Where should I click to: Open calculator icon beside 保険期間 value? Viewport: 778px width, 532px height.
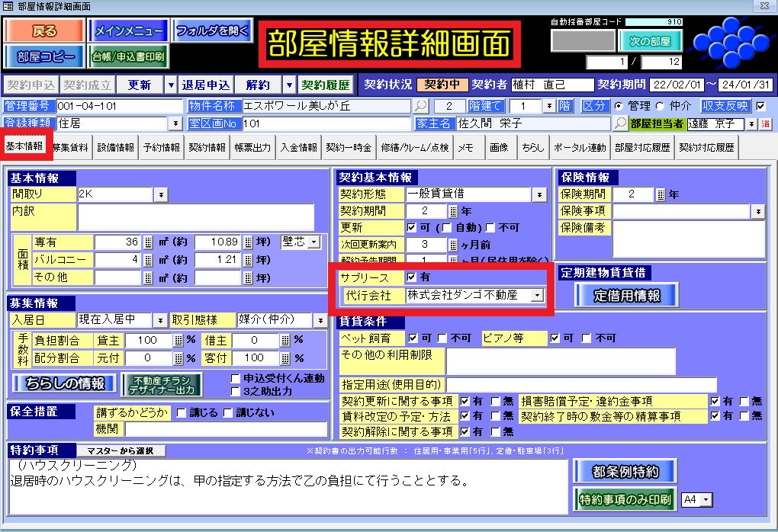[x=661, y=194]
